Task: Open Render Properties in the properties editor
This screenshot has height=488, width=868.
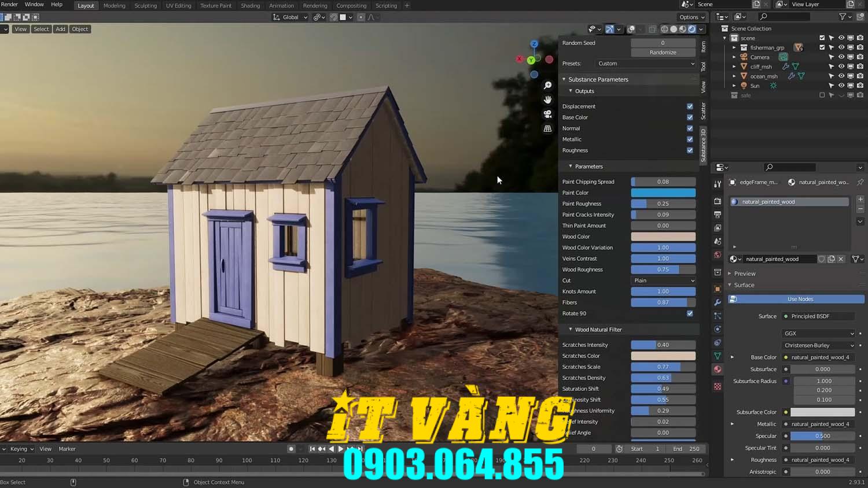Action: pyautogui.click(x=717, y=199)
